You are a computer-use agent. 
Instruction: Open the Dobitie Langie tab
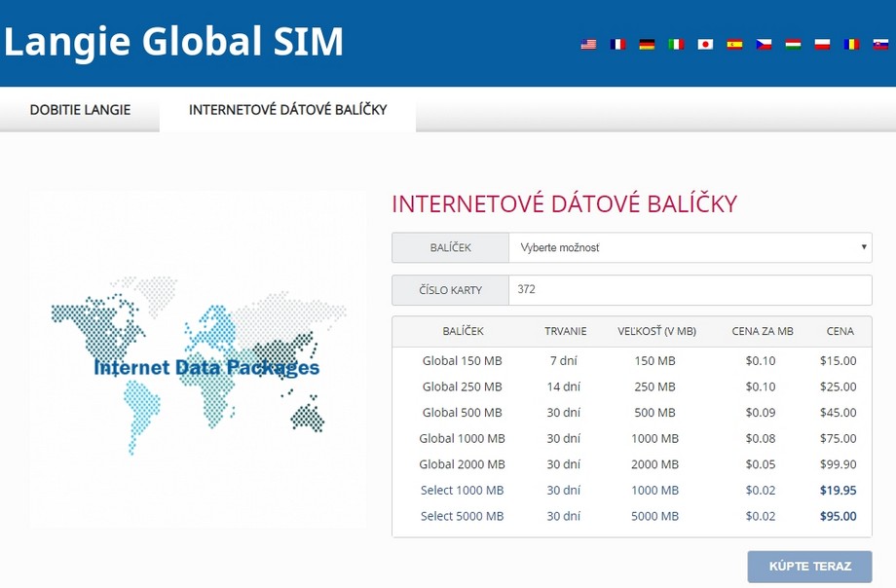(x=80, y=110)
